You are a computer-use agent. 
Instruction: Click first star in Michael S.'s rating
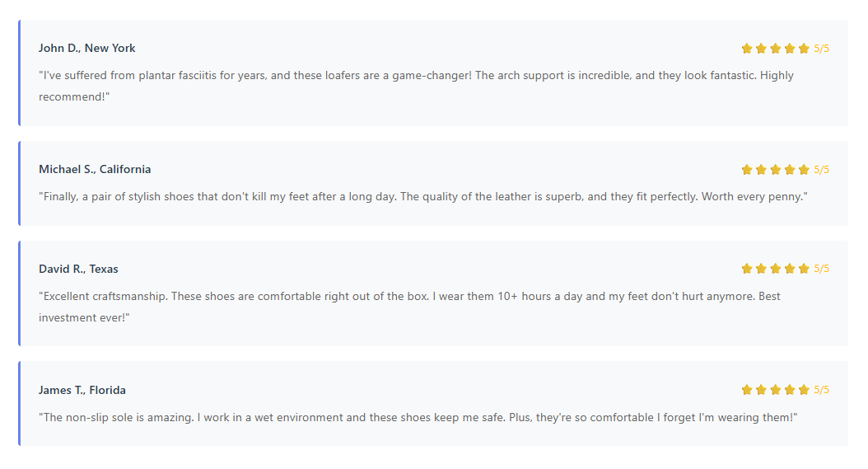coord(747,170)
